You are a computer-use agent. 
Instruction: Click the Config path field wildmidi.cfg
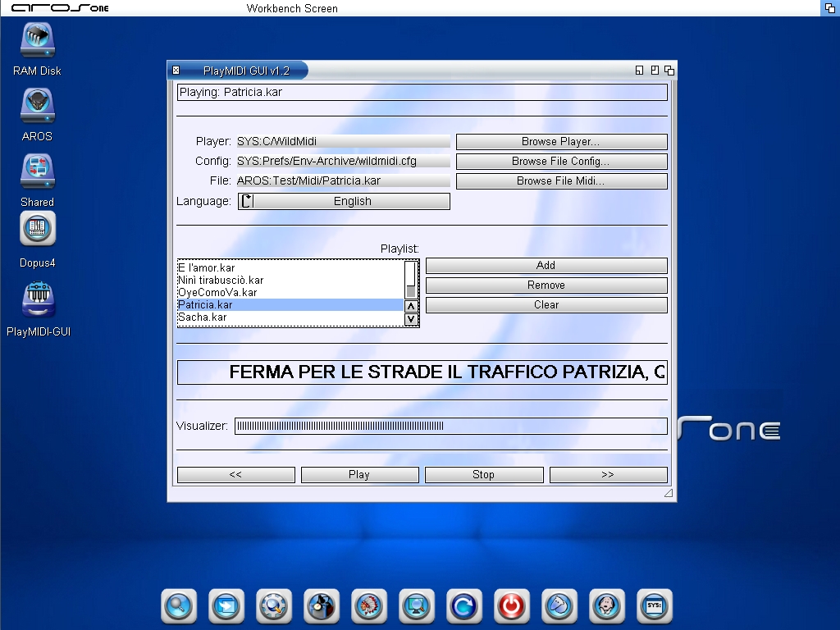[344, 162]
